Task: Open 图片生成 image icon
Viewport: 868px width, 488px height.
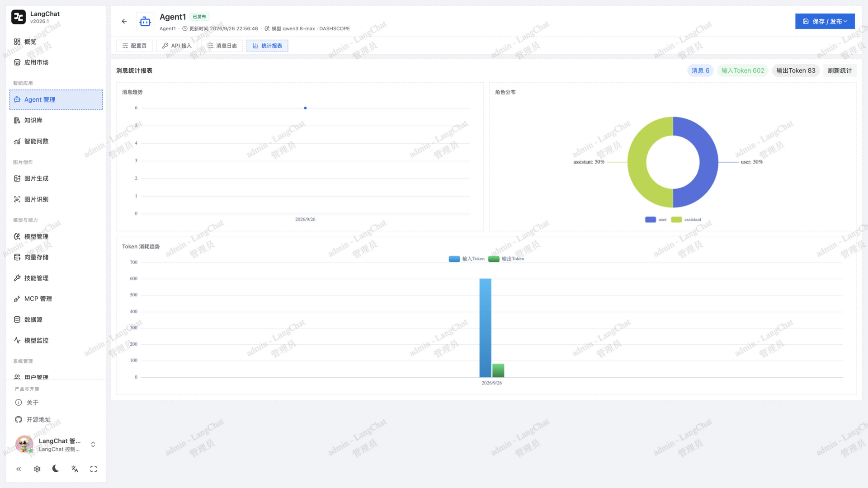Action: [17, 178]
